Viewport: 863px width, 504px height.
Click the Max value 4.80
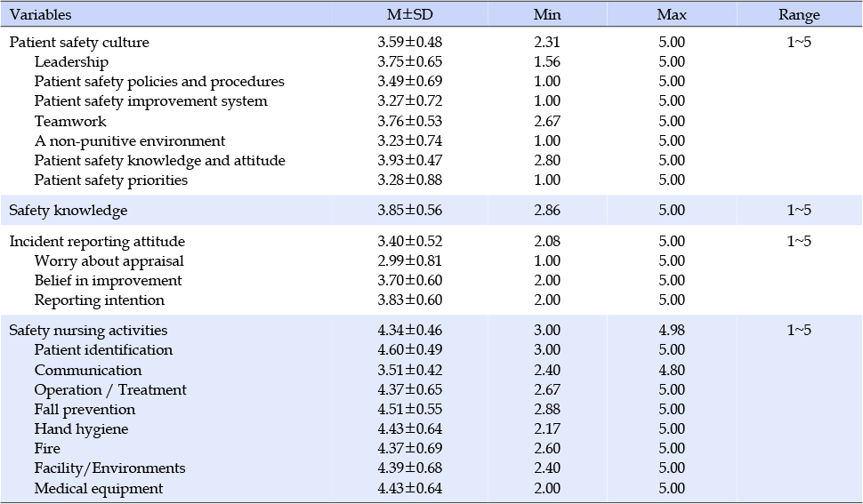(x=672, y=370)
